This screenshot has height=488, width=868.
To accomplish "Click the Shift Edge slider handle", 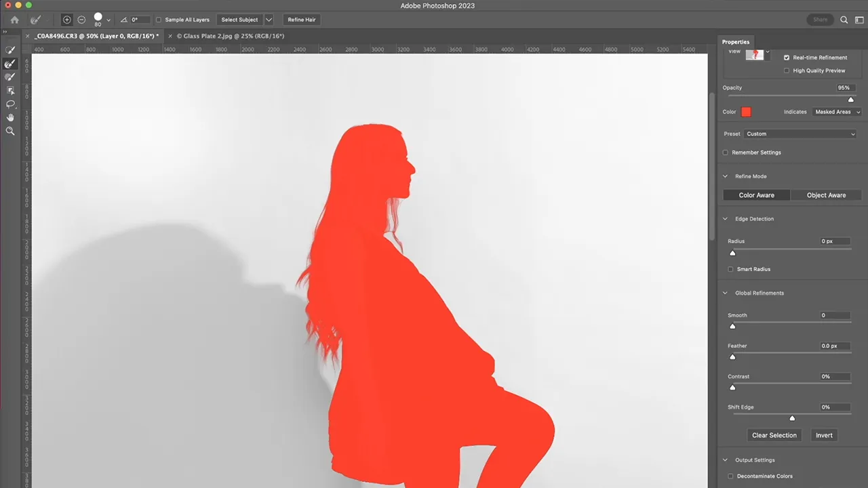I will click(x=792, y=418).
